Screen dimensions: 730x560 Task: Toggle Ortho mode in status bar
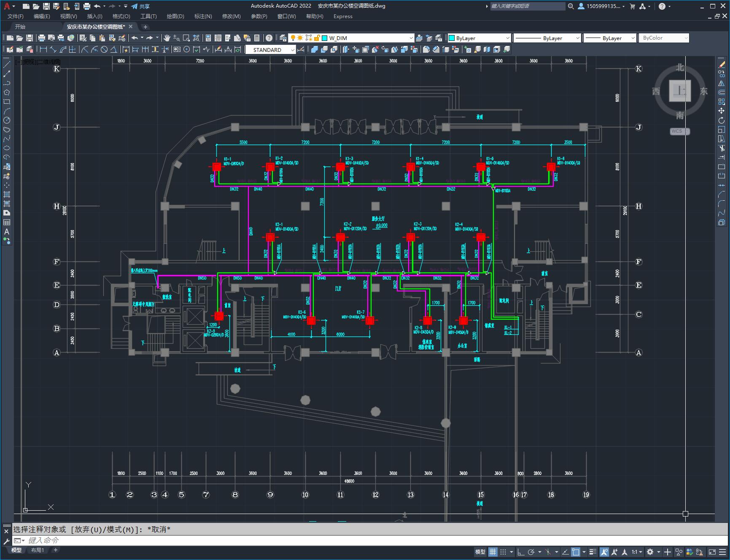[x=521, y=552]
